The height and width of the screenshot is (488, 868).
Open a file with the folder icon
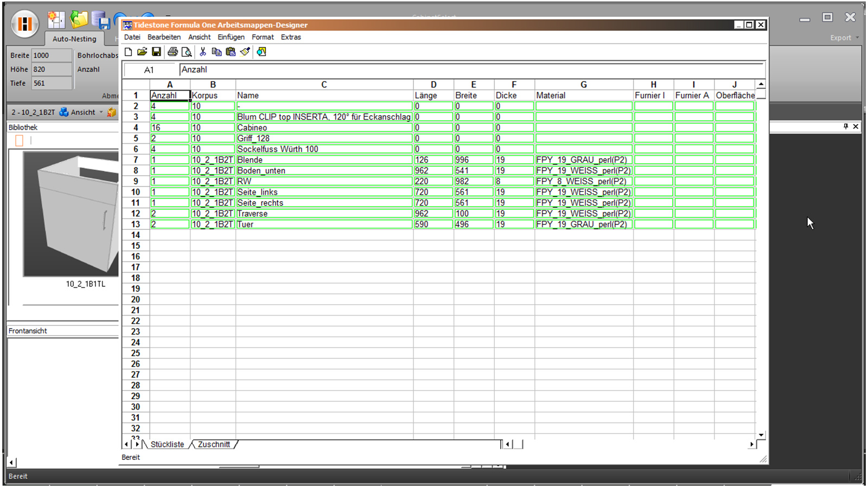pos(142,52)
